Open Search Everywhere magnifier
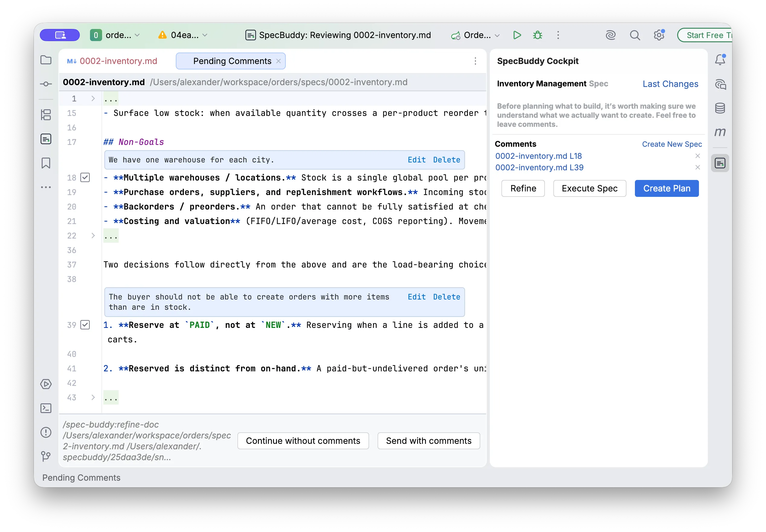This screenshot has height=532, width=766. coord(635,35)
